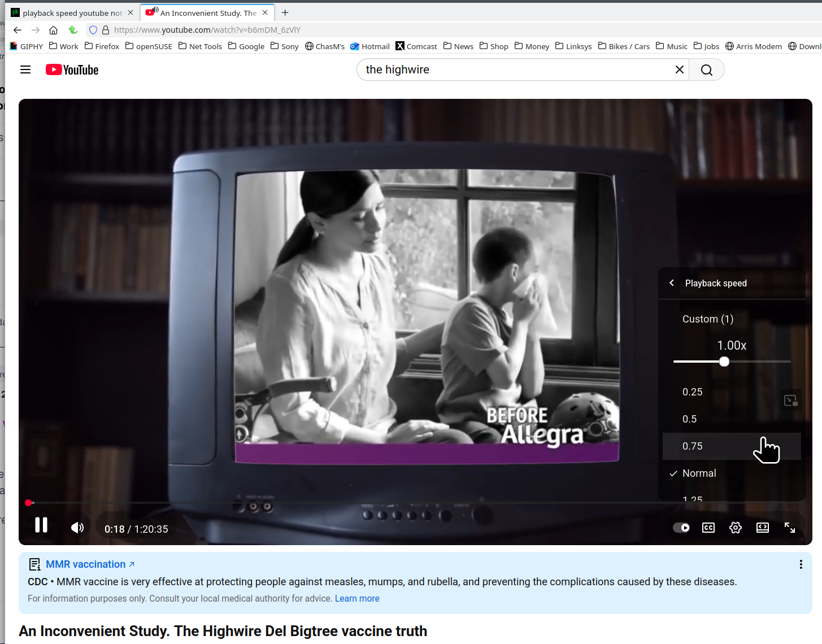Expand Linksys bookmarks folder
The height and width of the screenshot is (644, 822).
pos(573,46)
